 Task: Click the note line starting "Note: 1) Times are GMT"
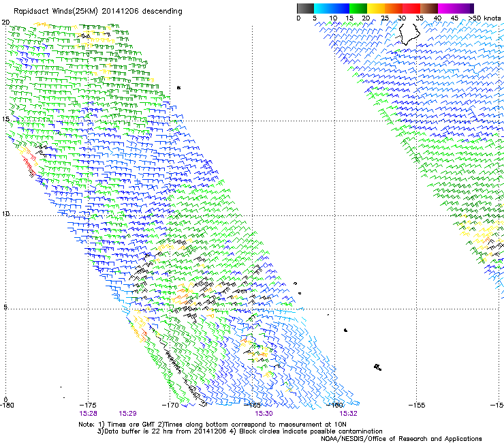tap(212, 425)
